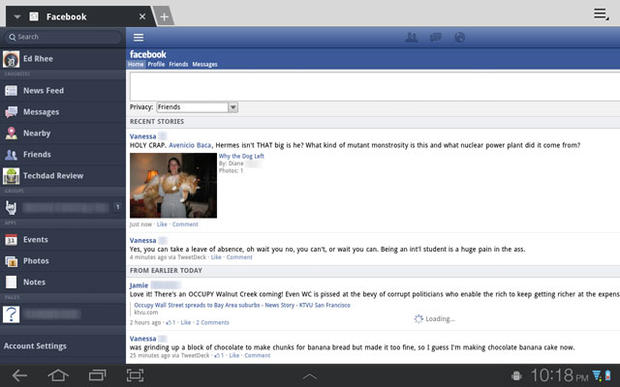Open News Feed in sidebar
Image resolution: width=620 pixels, height=387 pixels.
coord(63,91)
